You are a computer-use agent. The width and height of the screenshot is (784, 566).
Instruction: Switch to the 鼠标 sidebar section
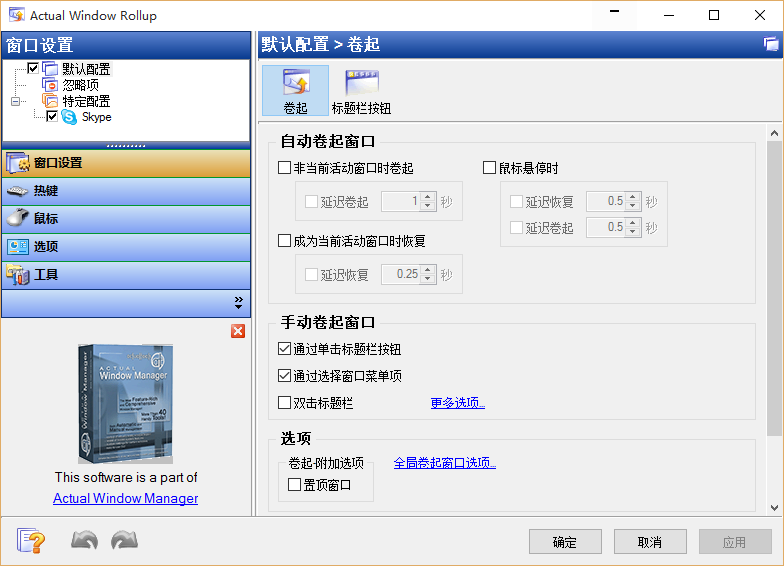point(46,219)
